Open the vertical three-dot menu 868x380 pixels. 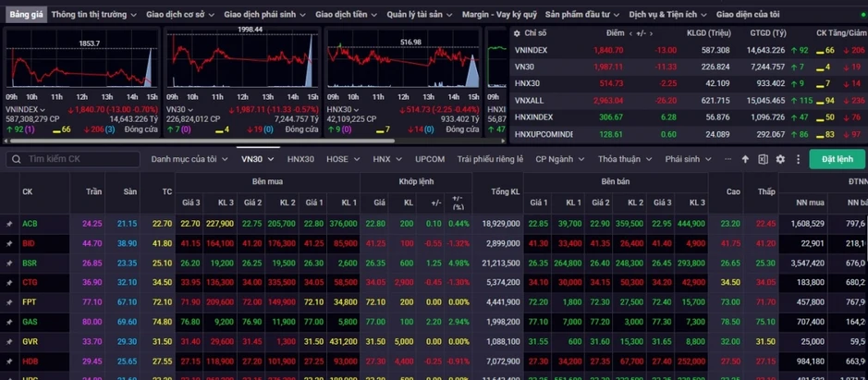pyautogui.click(x=798, y=159)
